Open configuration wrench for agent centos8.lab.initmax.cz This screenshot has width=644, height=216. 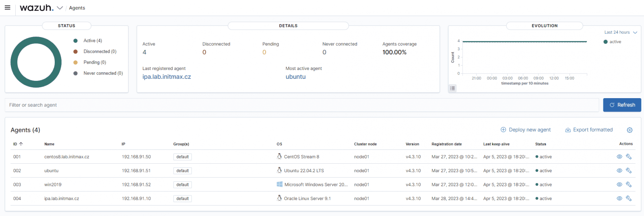point(629,157)
